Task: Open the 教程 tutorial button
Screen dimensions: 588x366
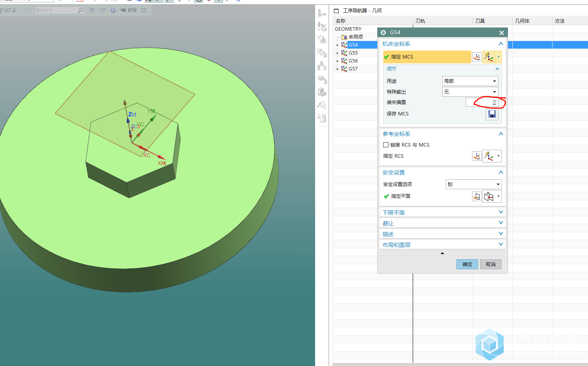Action: coord(129,10)
